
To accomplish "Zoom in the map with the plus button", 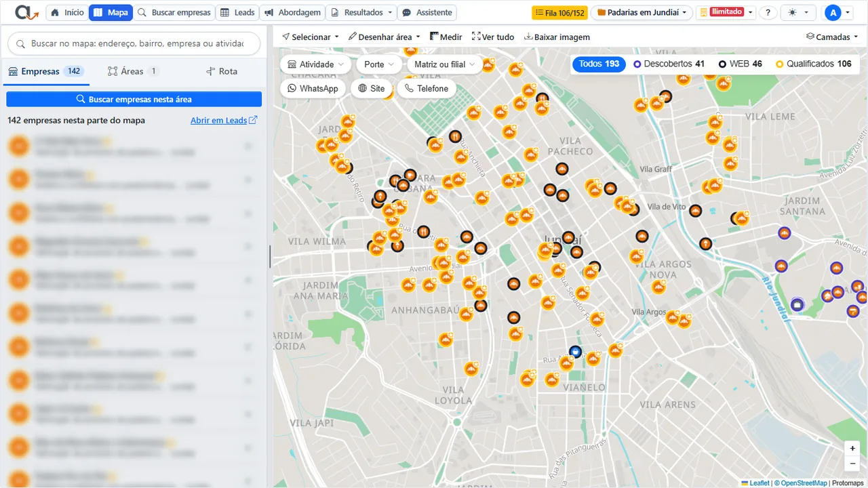I will [853, 448].
